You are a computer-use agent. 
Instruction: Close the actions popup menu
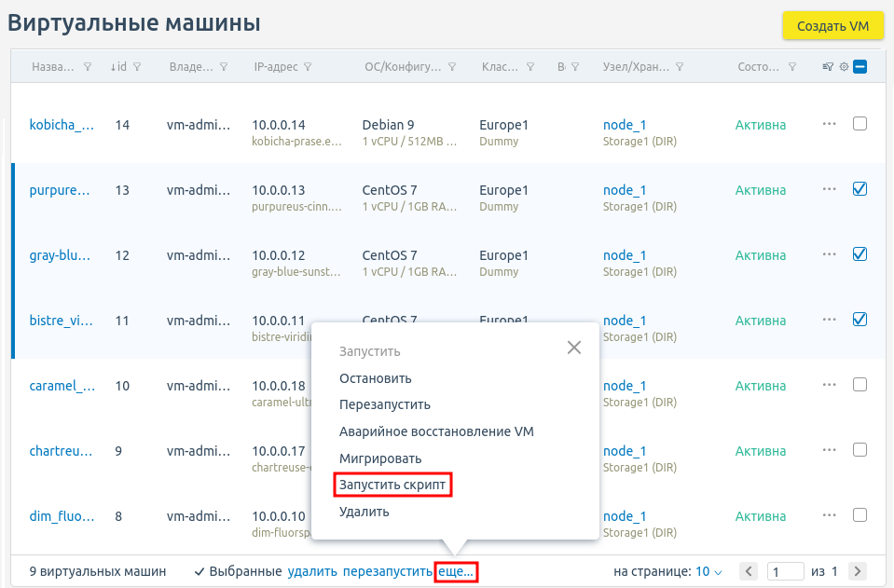pyautogui.click(x=574, y=348)
